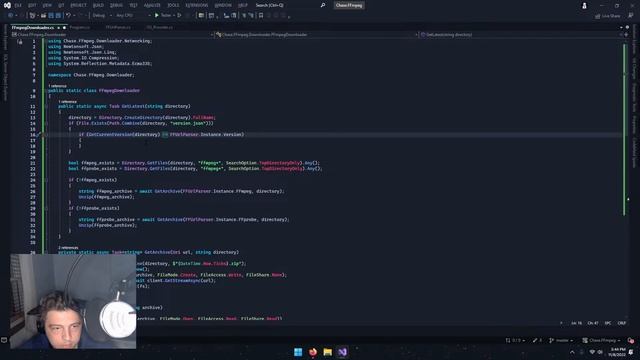Open Firefox from the taskbar
640x360 pixels.
tap(313, 352)
